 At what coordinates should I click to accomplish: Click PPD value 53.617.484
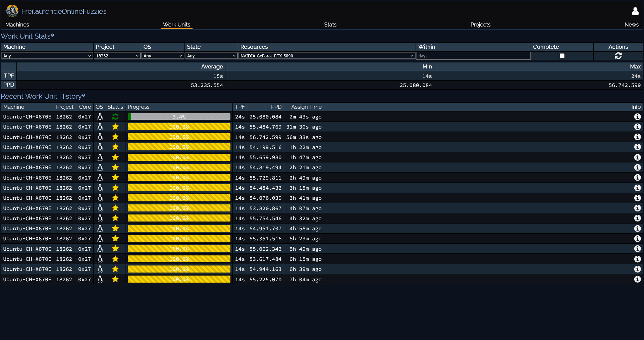(265, 259)
